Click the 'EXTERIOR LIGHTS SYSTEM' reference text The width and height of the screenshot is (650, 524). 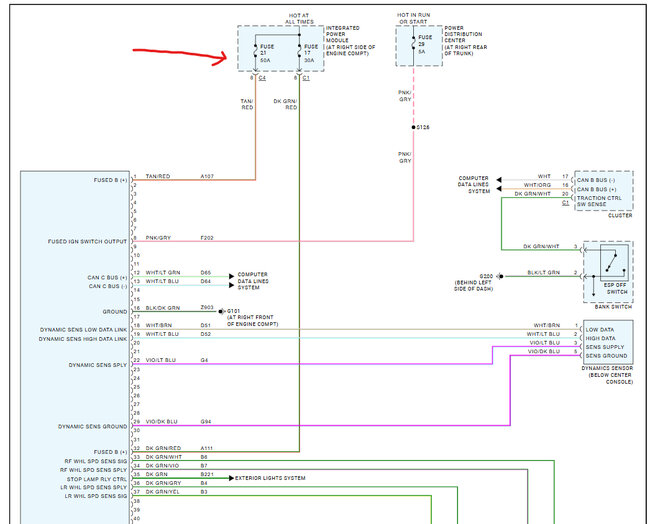tap(270, 478)
